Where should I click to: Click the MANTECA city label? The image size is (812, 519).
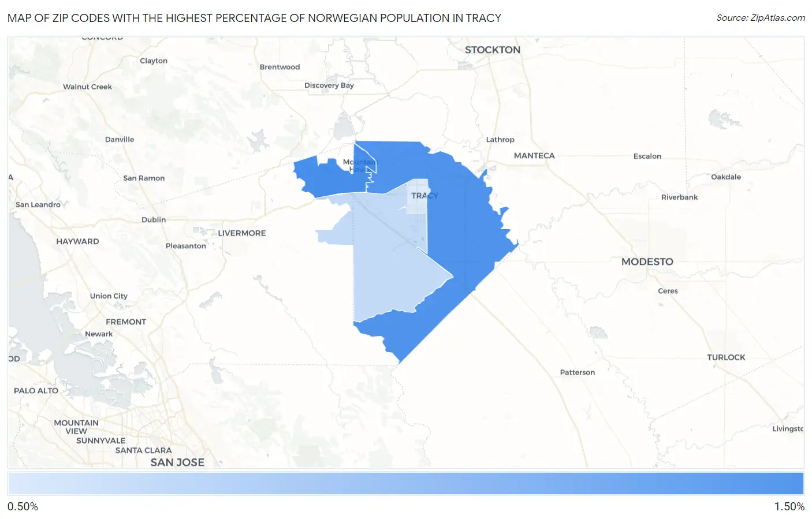point(534,156)
